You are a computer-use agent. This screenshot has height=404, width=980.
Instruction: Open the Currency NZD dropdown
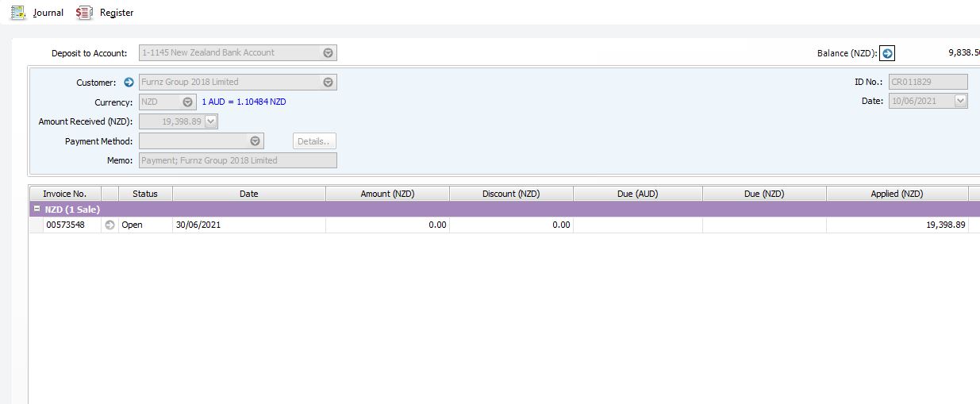188,102
